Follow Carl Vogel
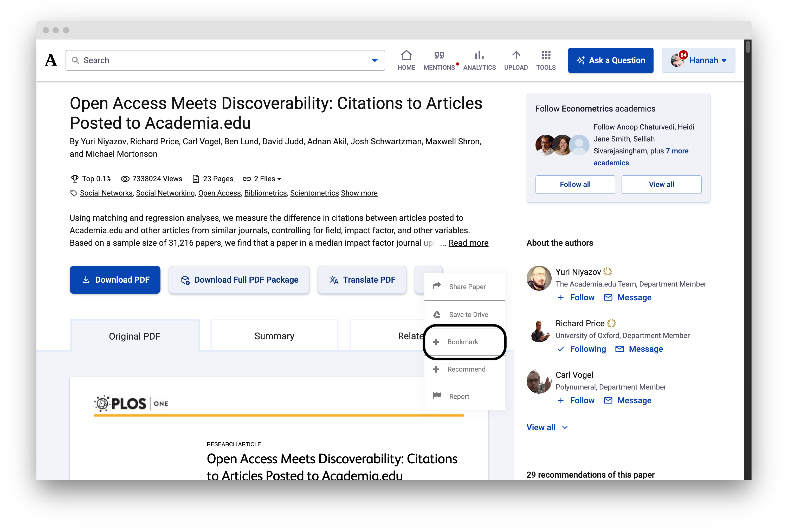Viewport: 788px width, 532px height. (576, 400)
